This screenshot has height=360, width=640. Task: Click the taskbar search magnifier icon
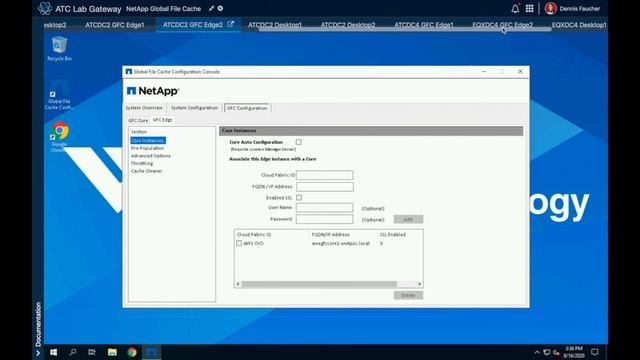[x=73, y=352]
